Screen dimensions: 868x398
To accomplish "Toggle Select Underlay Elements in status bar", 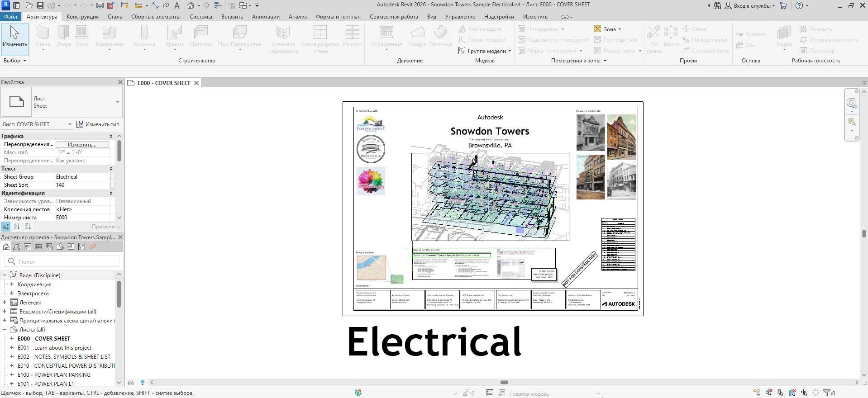I will click(x=768, y=393).
